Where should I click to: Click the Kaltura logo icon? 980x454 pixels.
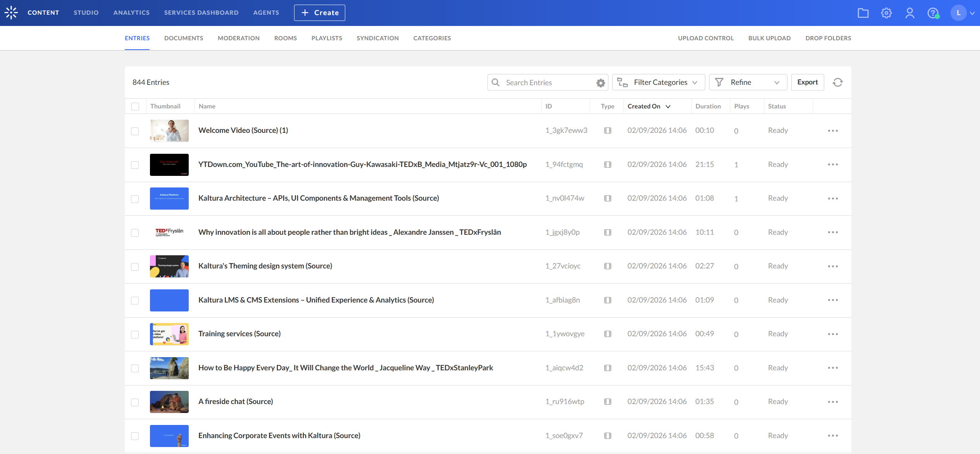(11, 12)
